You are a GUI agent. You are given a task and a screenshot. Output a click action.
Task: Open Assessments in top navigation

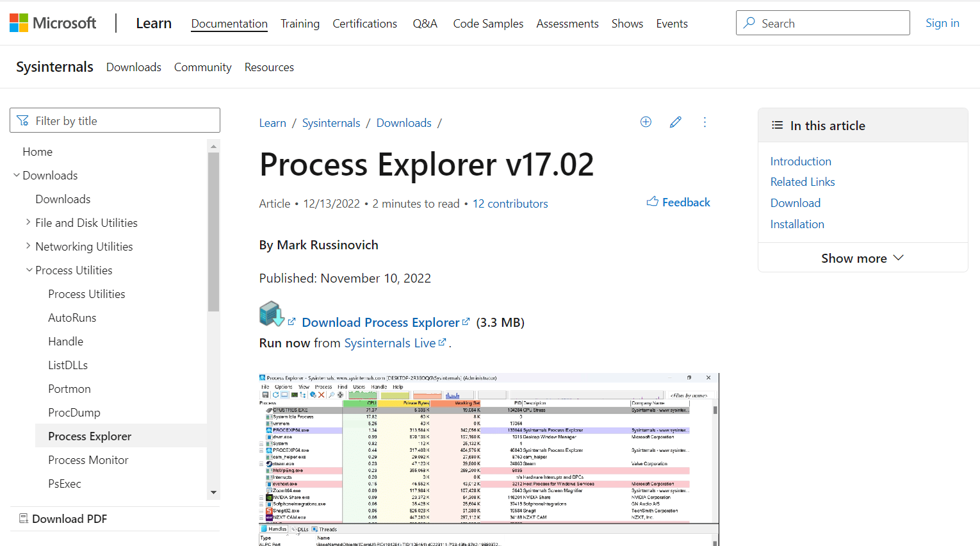[568, 24]
